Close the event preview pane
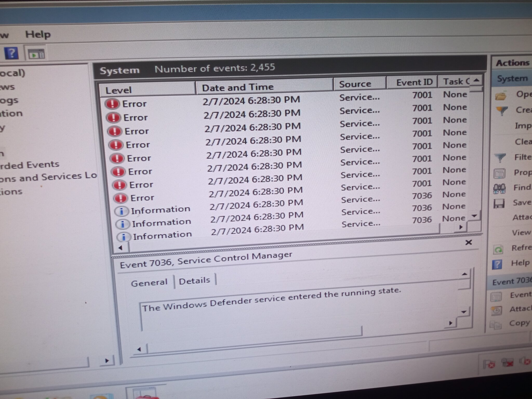This screenshot has width=532, height=399. [468, 243]
